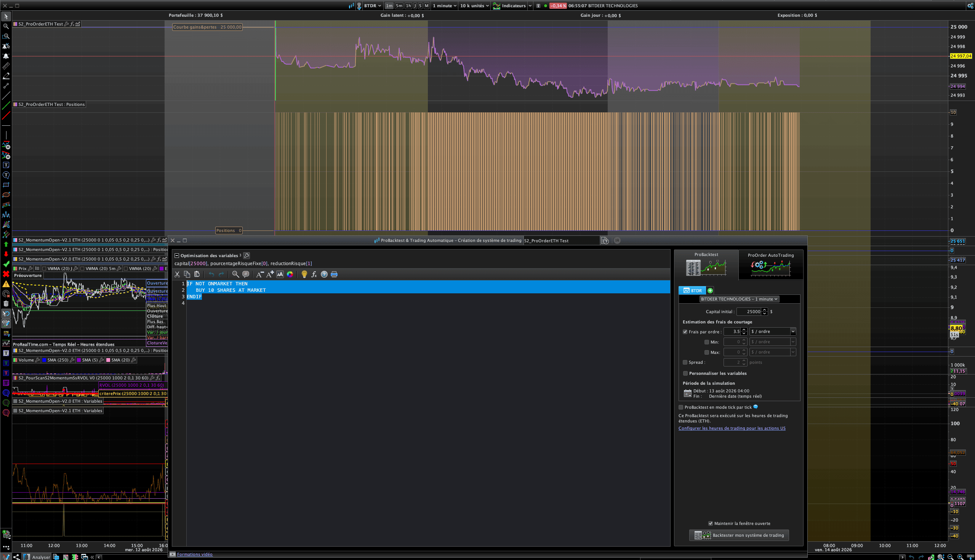Open the Formations vidéo link
Image resolution: width=975 pixels, height=560 pixels.
tap(195, 555)
